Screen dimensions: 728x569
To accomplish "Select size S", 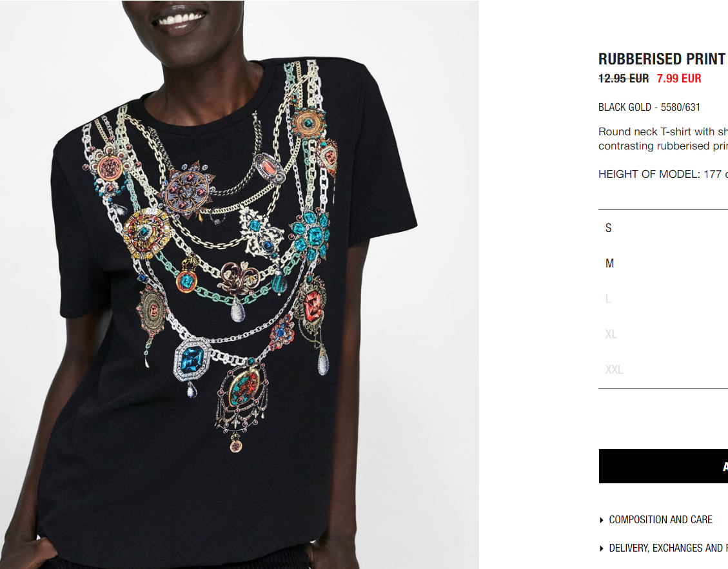I will (663, 228).
